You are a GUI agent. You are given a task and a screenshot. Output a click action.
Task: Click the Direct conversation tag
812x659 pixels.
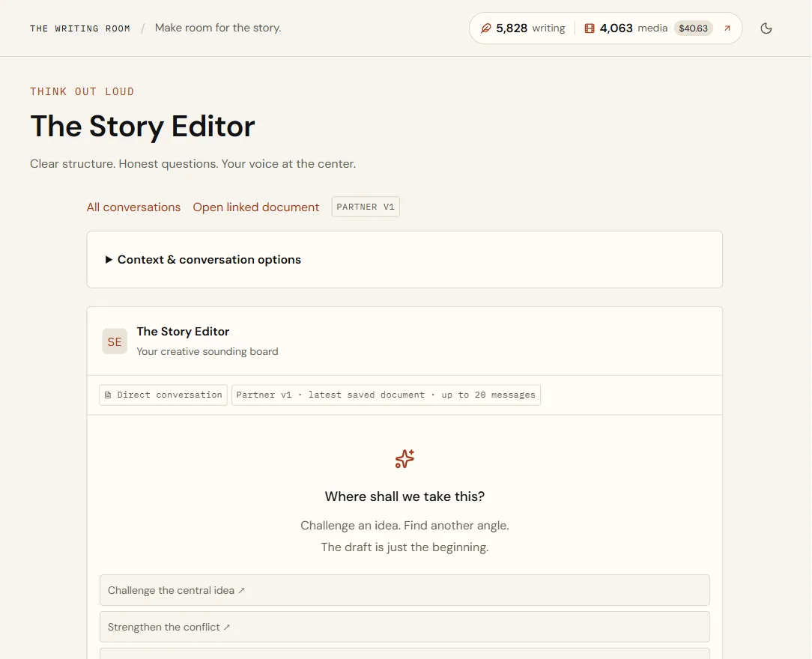pos(163,395)
